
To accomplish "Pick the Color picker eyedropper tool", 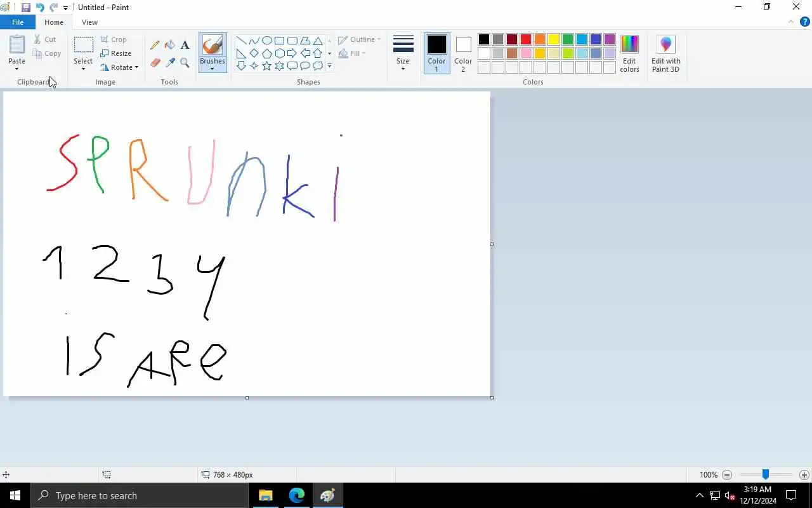I will click(170, 62).
